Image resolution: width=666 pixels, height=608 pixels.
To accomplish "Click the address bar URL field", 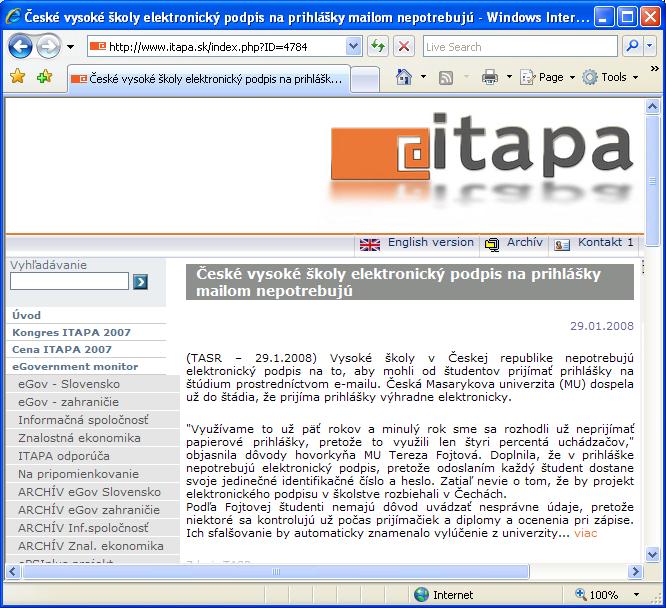I will click(217, 46).
